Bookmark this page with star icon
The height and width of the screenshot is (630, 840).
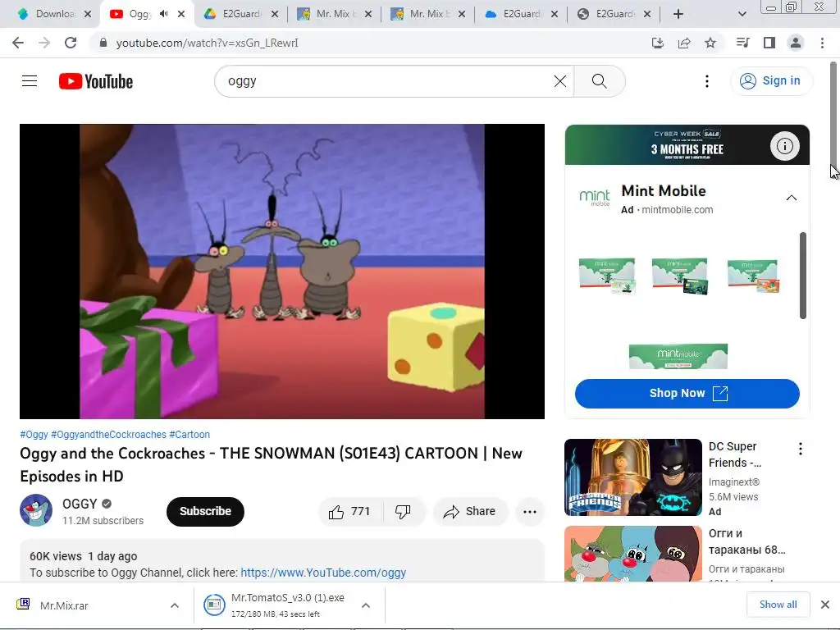point(710,43)
